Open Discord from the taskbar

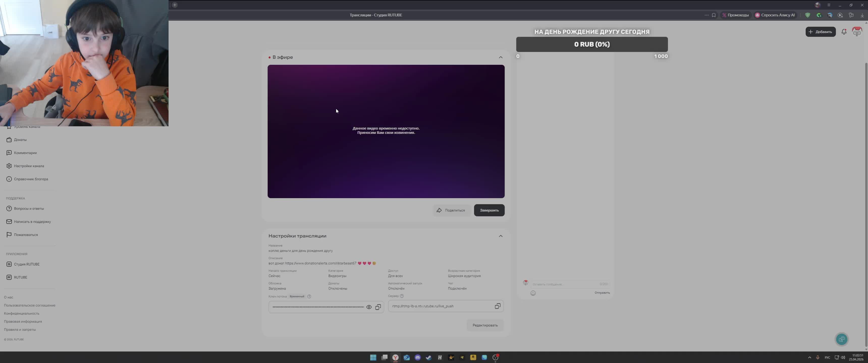(418, 358)
